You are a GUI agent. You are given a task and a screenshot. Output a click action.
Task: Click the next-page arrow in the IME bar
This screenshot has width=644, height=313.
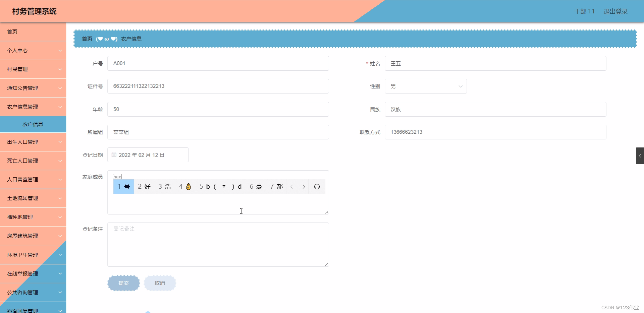(304, 187)
